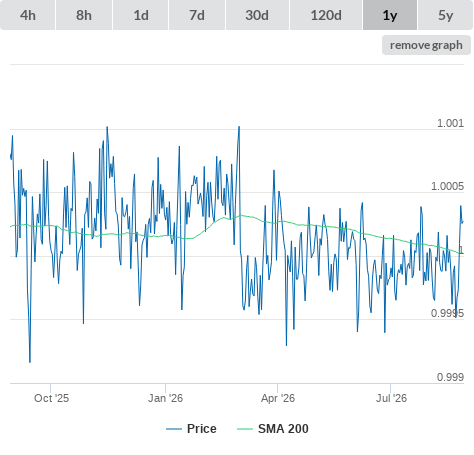Screen dimensions: 474x455
Task: Click the active 1y range tab
Action: pos(390,15)
